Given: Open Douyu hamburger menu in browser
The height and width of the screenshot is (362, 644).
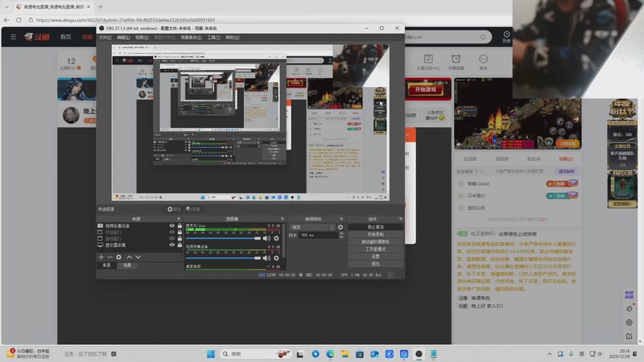Looking at the screenshot, I should coord(14,37).
